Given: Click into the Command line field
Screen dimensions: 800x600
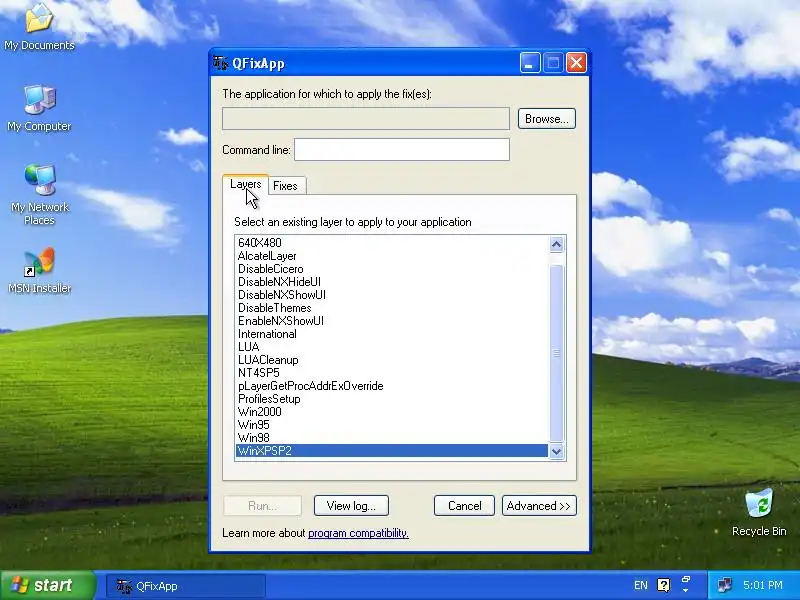Looking at the screenshot, I should click(x=402, y=149).
